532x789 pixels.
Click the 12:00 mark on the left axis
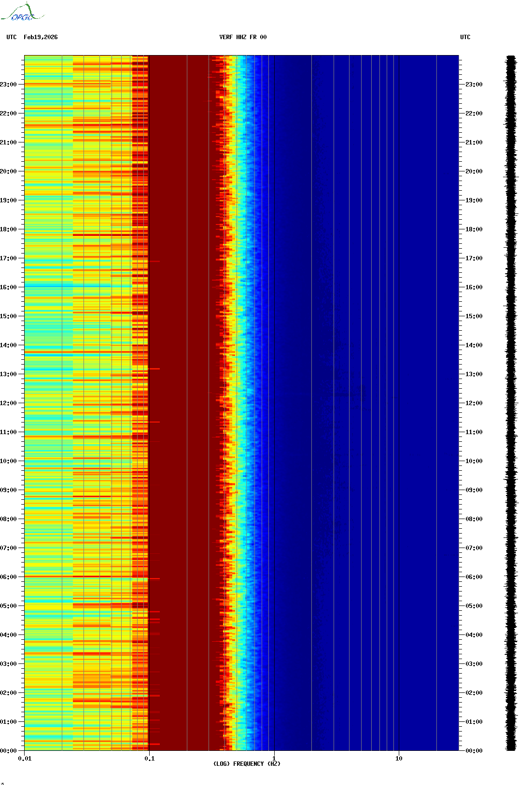[9, 403]
